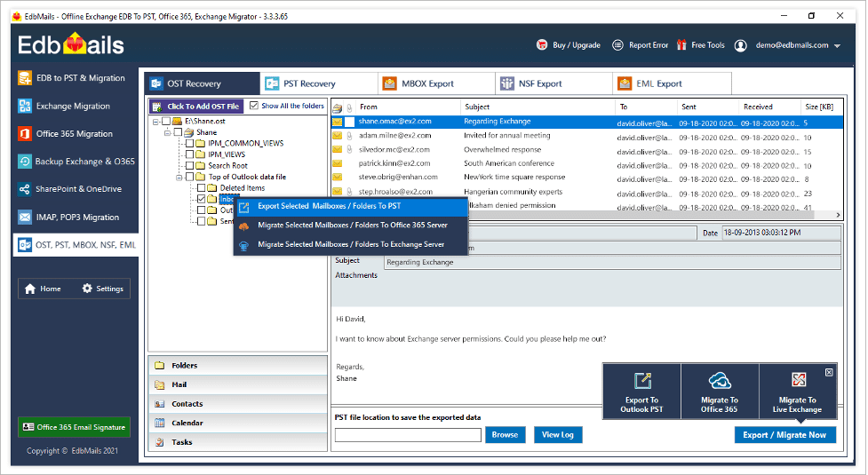The height and width of the screenshot is (475, 868).
Task: Choose Migrate Selected Mailboxes To Office 365 Server
Action: coord(351,225)
